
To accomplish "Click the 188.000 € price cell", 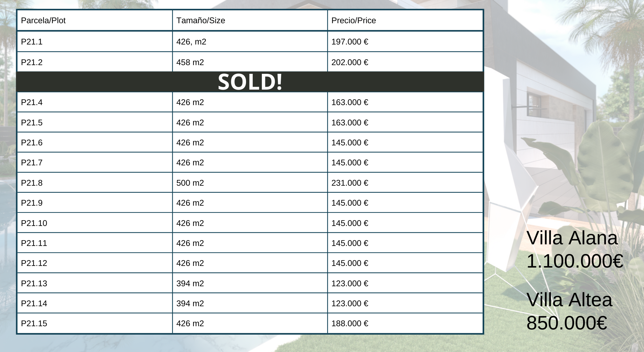I will pyautogui.click(x=405, y=323).
